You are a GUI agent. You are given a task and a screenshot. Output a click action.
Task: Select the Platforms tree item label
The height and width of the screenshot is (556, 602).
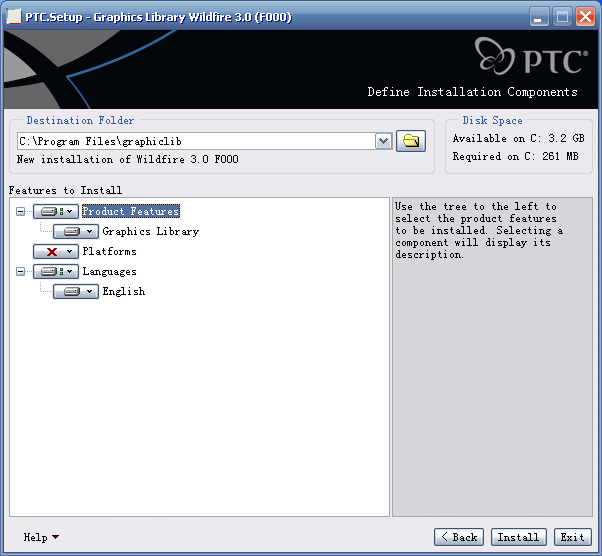109,251
